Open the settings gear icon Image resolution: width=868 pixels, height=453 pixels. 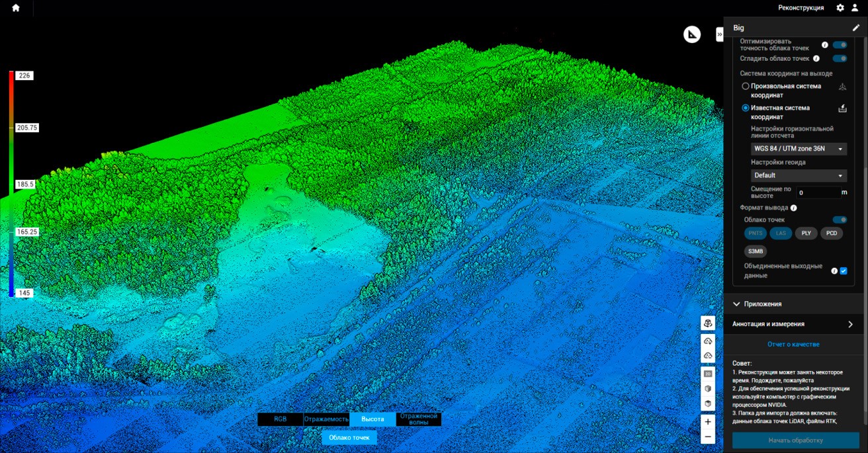tap(840, 8)
